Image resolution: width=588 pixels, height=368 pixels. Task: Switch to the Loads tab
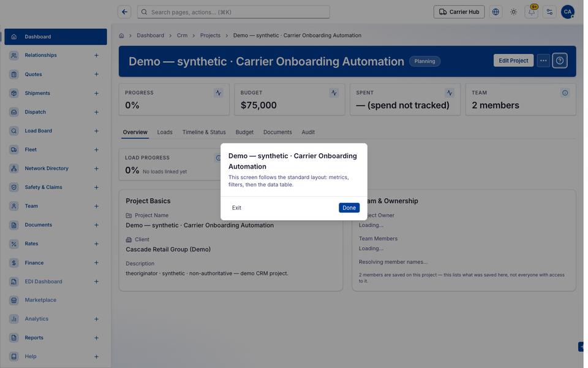[165, 132]
